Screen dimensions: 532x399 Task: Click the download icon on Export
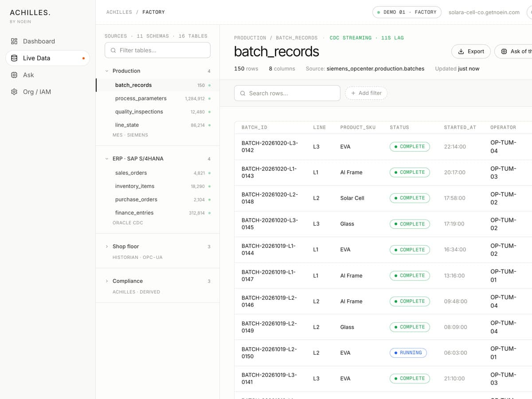[461, 51]
